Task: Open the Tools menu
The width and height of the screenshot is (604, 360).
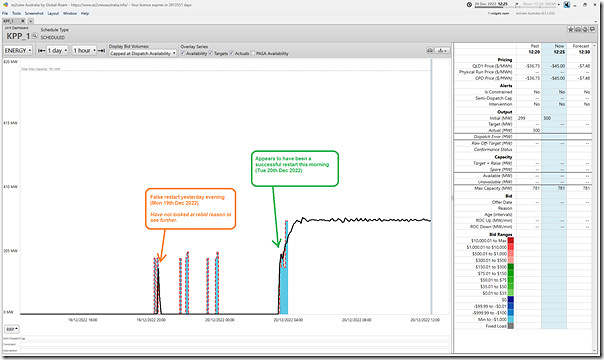Action: tap(16, 13)
